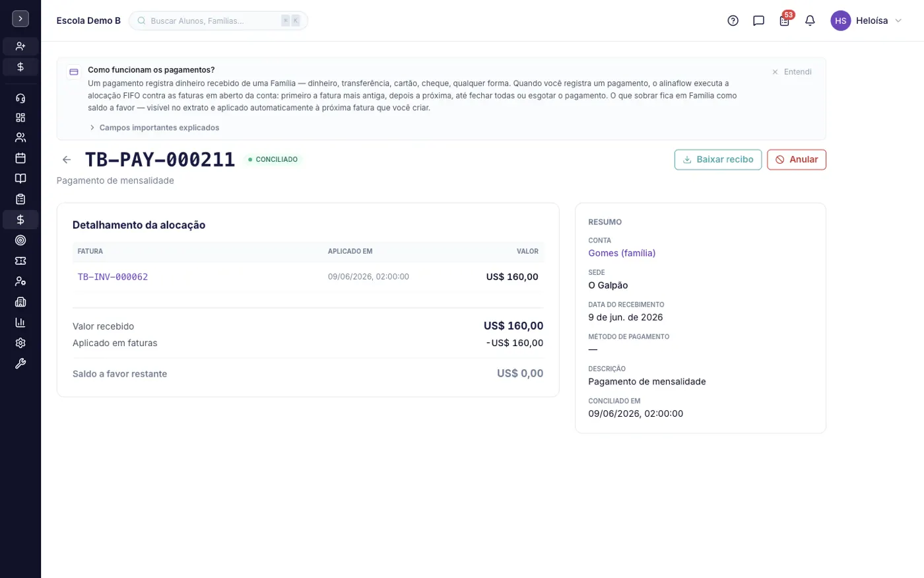924x578 pixels.
Task: Click the O Galpão sede value
Action: 608,285
